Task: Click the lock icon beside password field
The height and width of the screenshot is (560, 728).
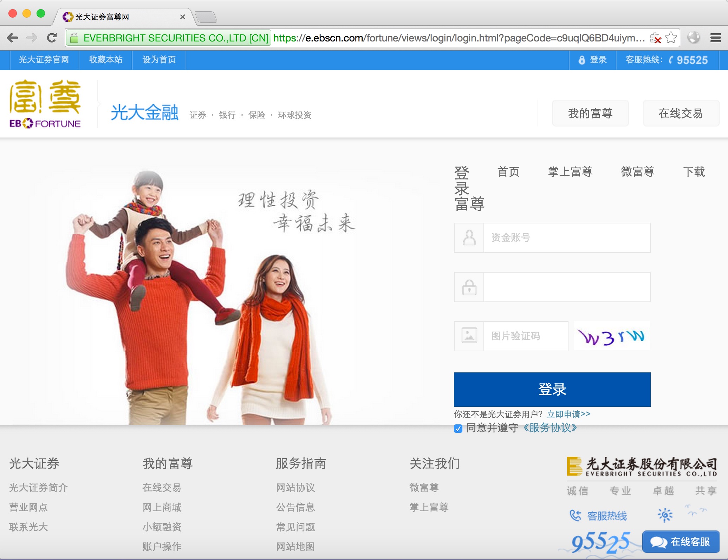Action: (469, 287)
